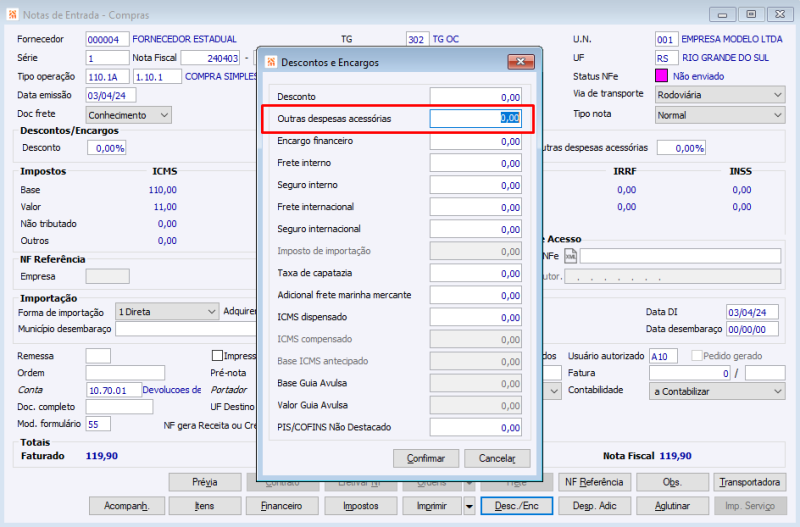This screenshot has width=800, height=527.
Task: Click PIS/COFINS Não Destacado value field
Action: pyautogui.click(x=476, y=427)
